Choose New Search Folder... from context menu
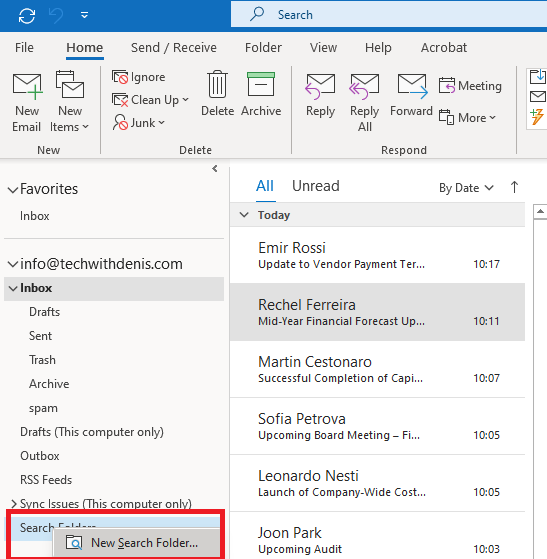547x559 pixels. [x=137, y=543]
